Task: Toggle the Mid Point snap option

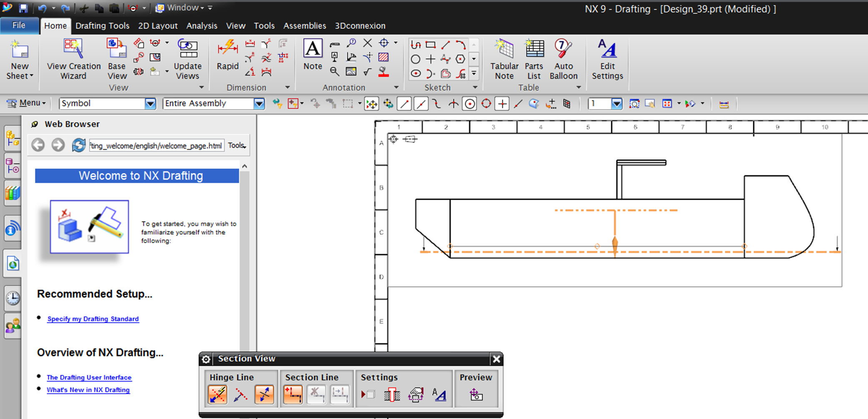Action: tap(421, 104)
